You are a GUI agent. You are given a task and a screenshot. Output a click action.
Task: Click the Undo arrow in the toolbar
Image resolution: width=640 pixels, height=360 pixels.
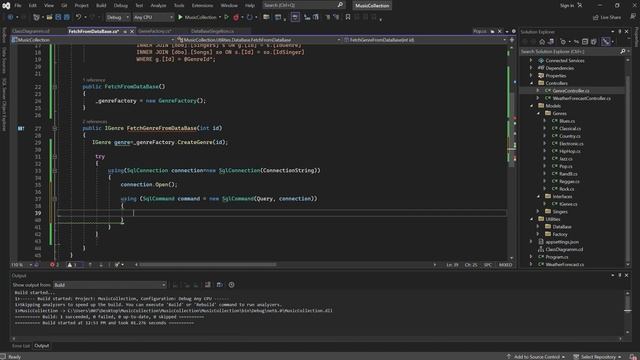(x=78, y=17)
